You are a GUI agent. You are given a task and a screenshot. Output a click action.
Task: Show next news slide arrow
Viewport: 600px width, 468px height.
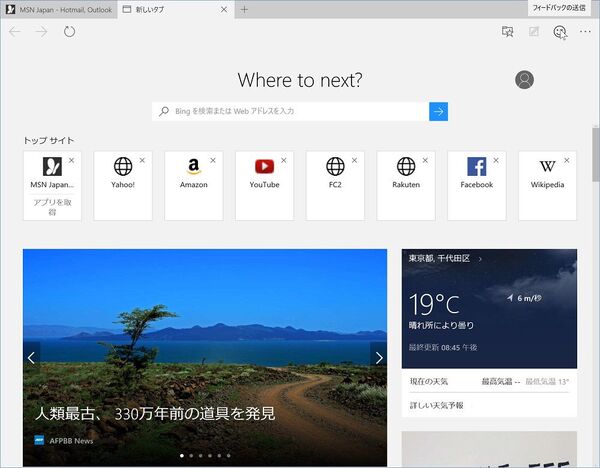(x=379, y=358)
